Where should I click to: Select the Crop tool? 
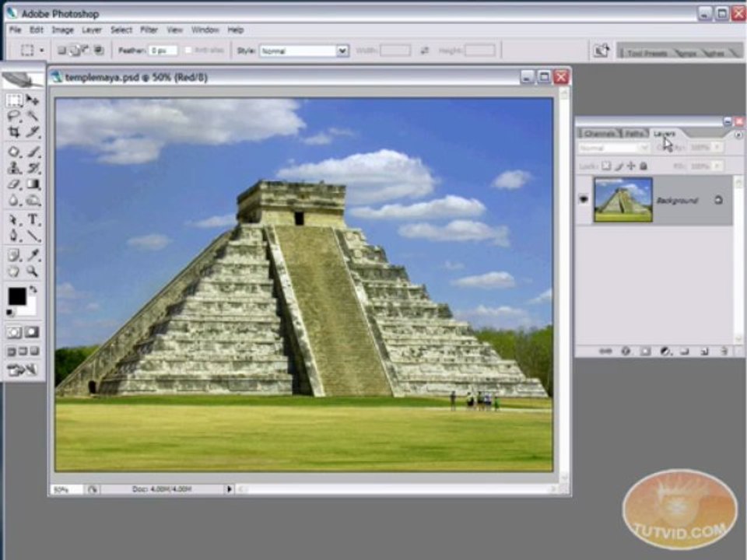pos(14,132)
